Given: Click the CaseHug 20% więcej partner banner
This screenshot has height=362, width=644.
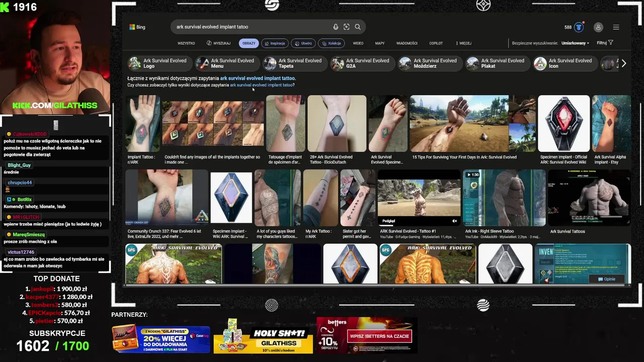Looking at the screenshot, I should click(x=161, y=339).
